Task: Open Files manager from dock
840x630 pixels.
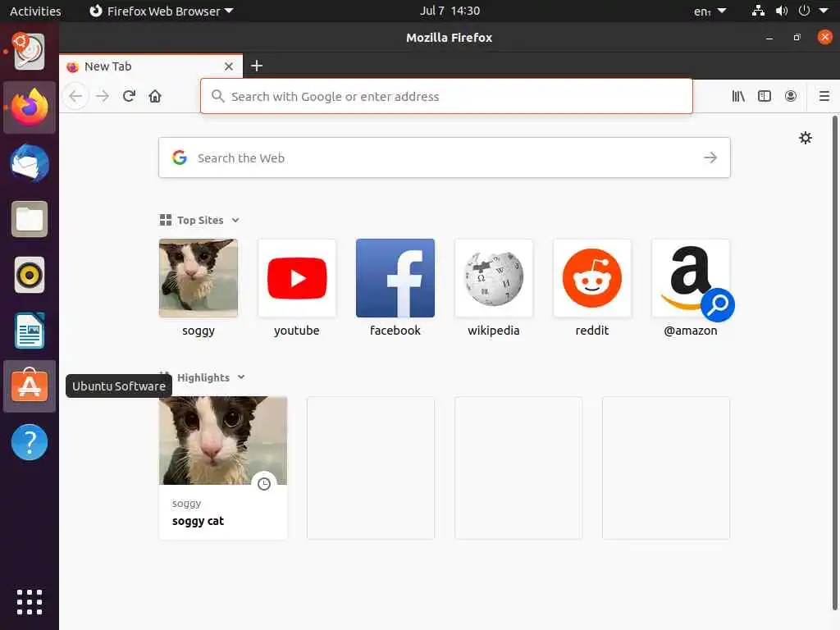Action: [x=30, y=219]
